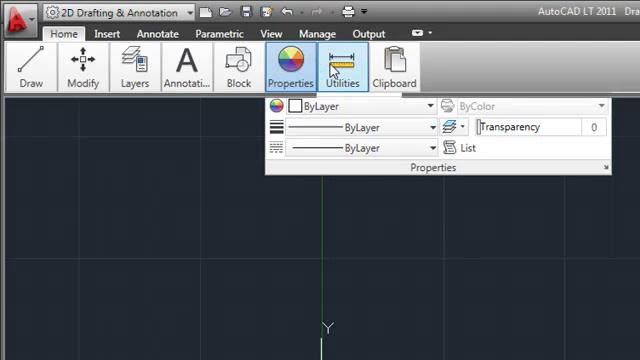Click the object color wheel icon

pos(276,106)
